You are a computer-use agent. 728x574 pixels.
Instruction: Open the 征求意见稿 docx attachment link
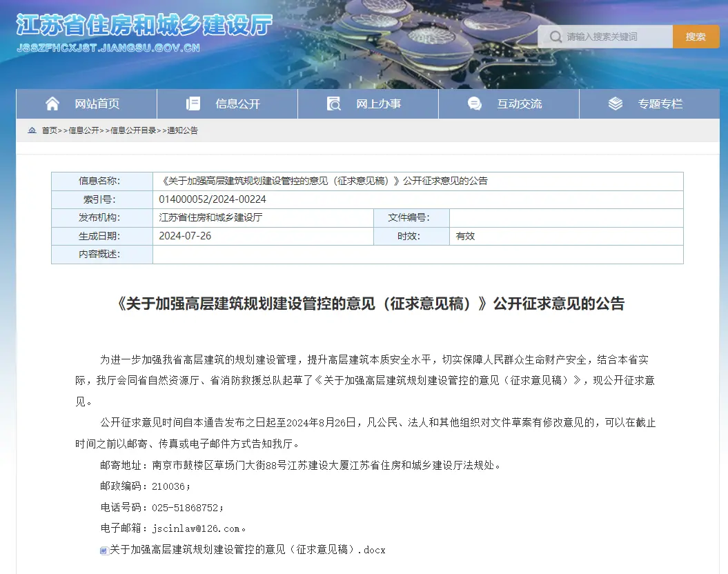click(247, 550)
